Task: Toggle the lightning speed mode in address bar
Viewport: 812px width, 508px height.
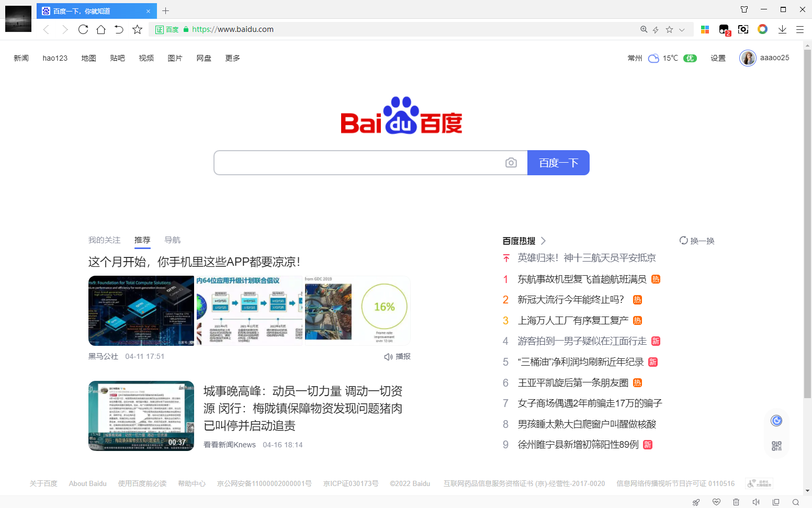Action: (x=656, y=29)
